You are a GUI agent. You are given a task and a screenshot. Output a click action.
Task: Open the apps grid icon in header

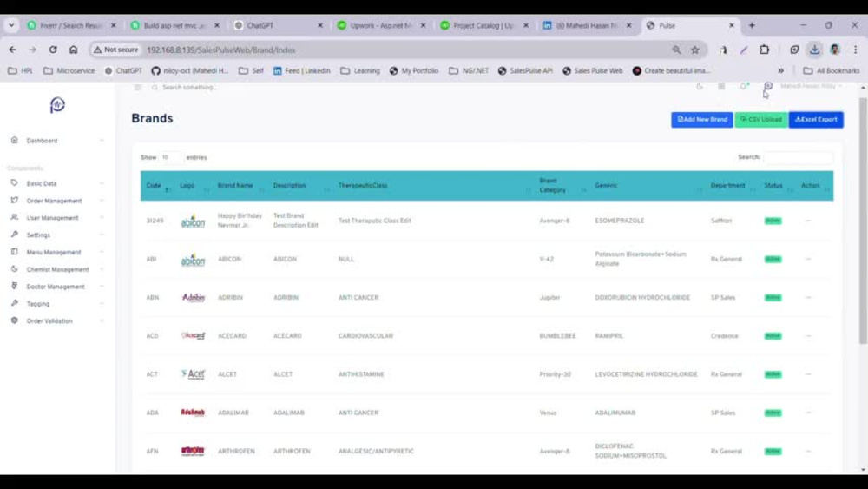click(x=721, y=86)
